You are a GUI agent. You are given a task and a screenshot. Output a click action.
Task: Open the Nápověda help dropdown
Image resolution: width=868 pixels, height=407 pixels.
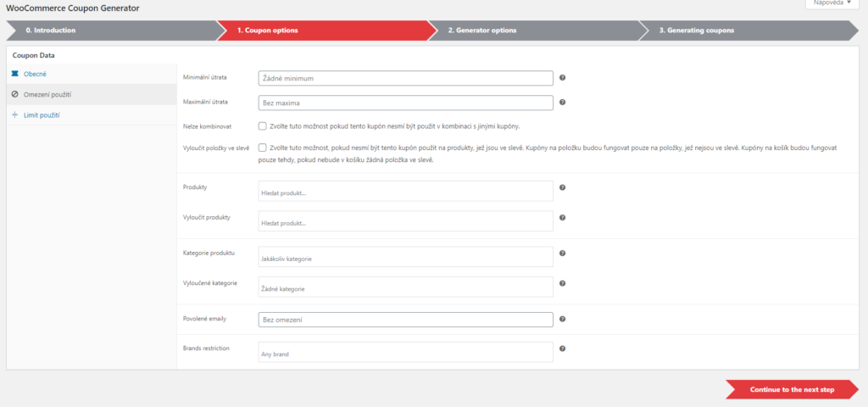(x=832, y=3)
